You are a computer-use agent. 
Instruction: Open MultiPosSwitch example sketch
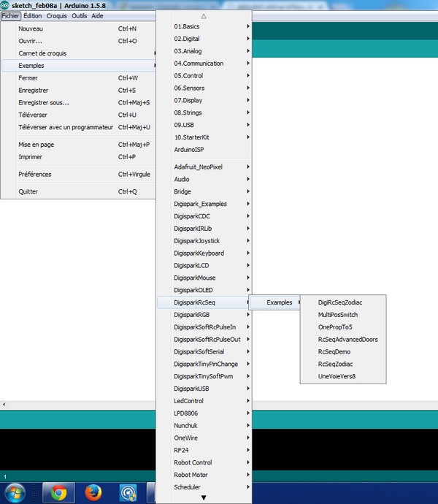(343, 315)
